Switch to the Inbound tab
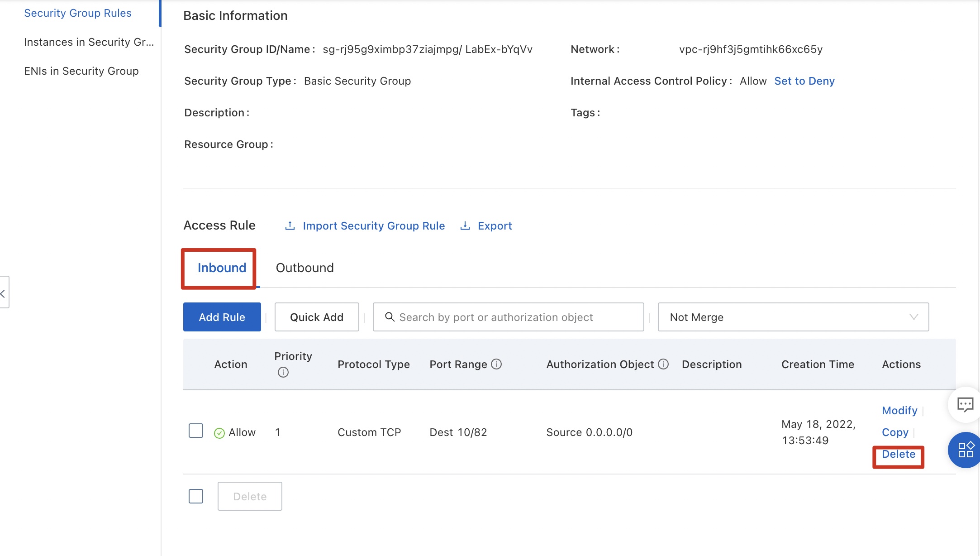 point(222,268)
